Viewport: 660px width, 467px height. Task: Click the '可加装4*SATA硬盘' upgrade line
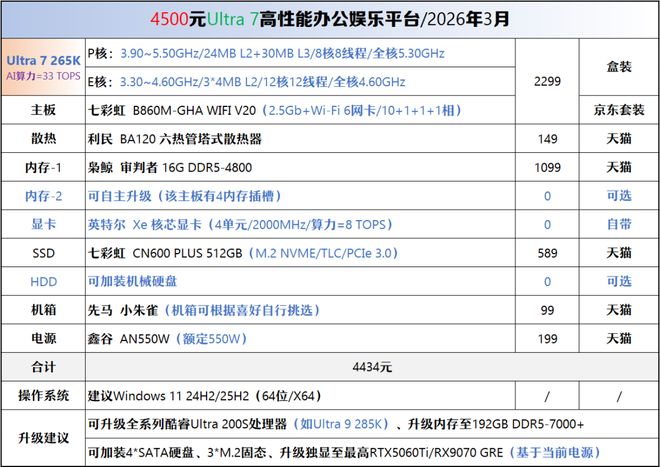372,452
